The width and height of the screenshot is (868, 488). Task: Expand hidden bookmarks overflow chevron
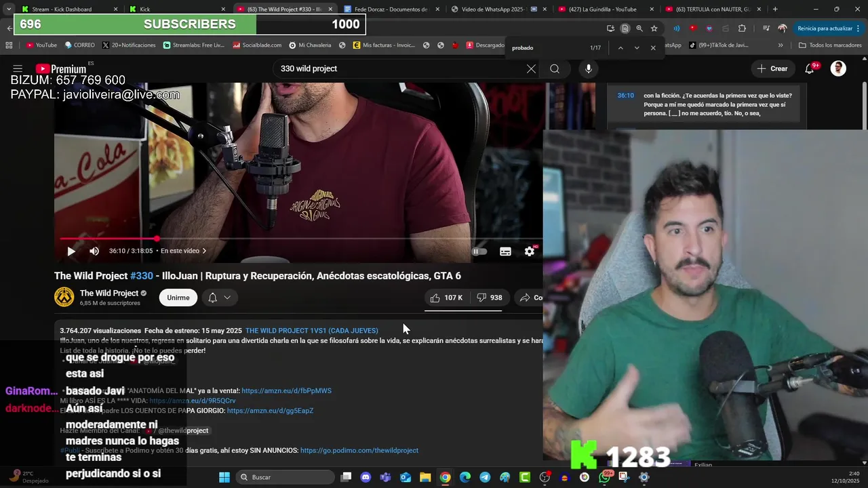pos(781,45)
